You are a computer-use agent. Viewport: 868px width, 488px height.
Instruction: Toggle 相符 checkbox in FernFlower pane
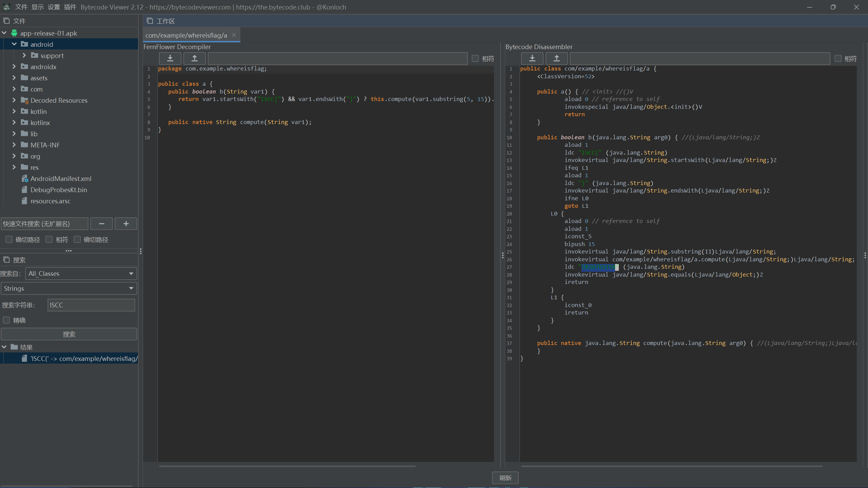[475, 59]
